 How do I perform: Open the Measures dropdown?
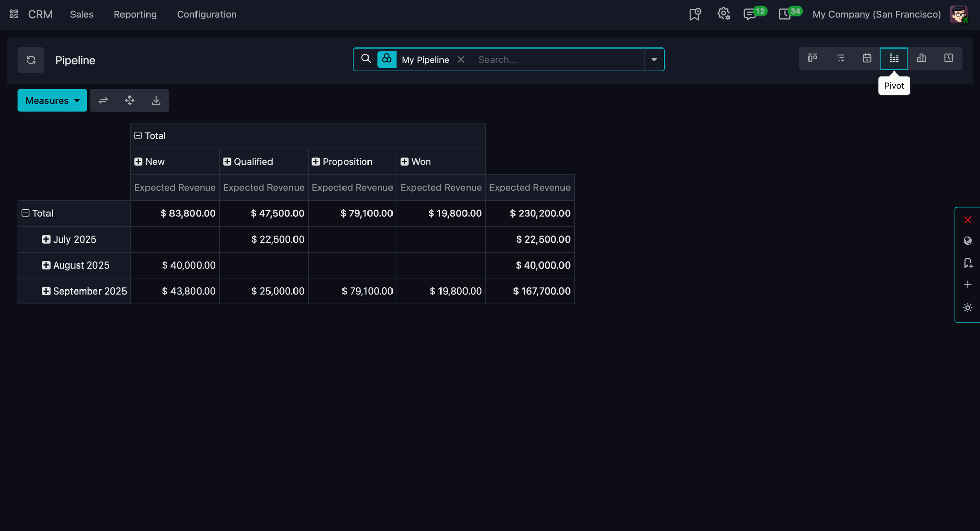coord(52,101)
